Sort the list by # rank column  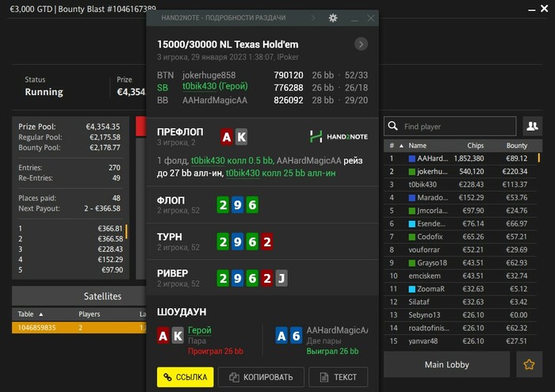tap(392, 146)
